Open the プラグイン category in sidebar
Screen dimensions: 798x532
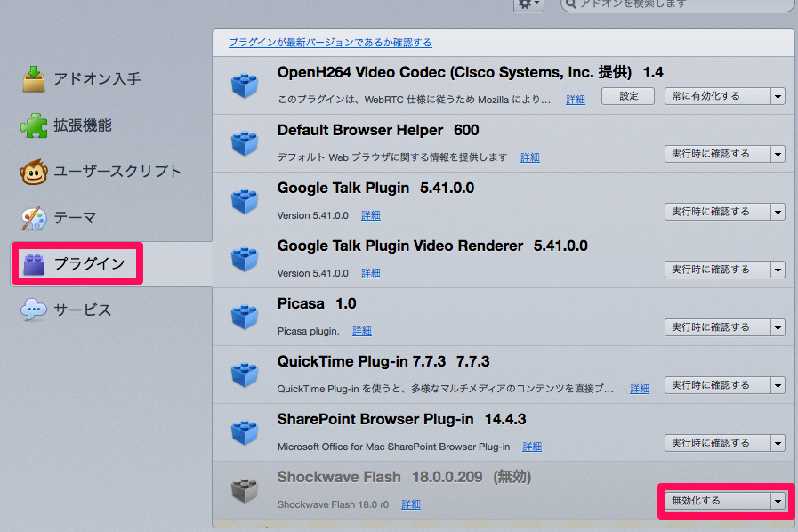[x=77, y=263]
